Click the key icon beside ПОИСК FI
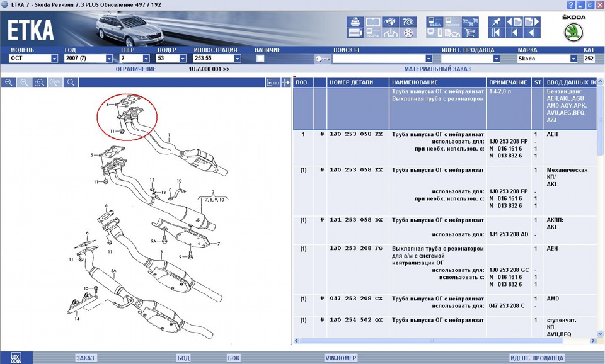This screenshot has height=364, width=605. coord(323,59)
